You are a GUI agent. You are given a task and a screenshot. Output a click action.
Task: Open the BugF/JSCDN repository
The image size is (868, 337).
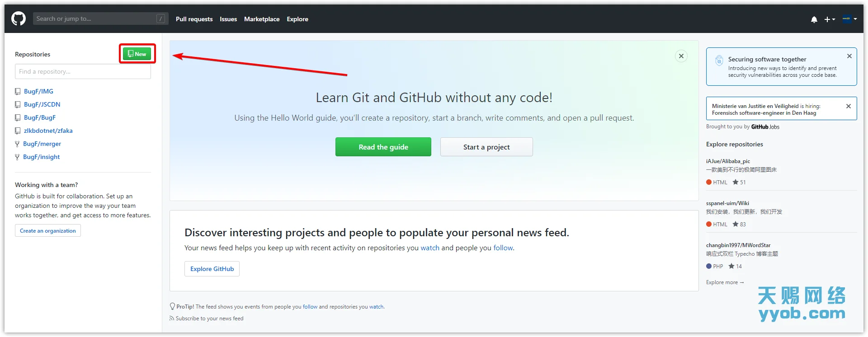tap(42, 104)
